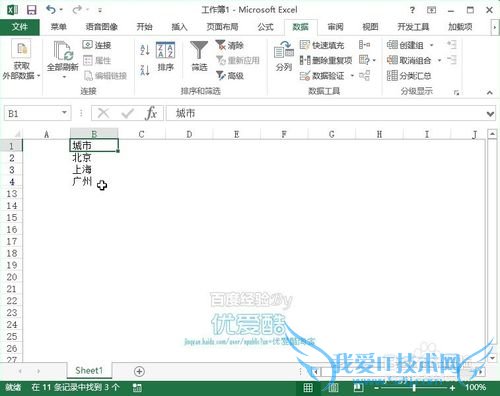The width and height of the screenshot is (500, 396).
Task: Click Clear (清除) filter icon
Action: pyautogui.click(x=229, y=45)
